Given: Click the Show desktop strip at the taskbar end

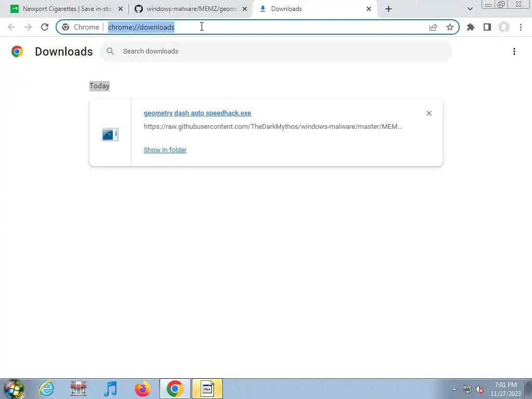Looking at the screenshot, I should (528, 389).
